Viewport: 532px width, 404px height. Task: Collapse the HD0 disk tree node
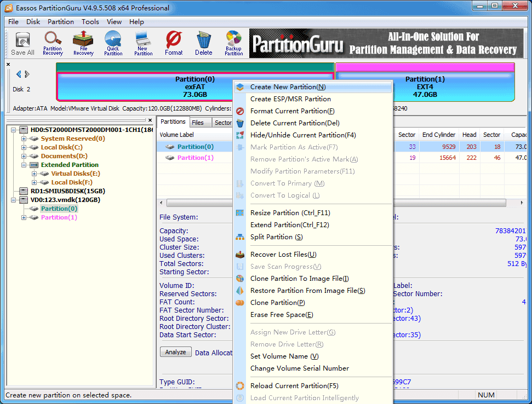click(13, 130)
